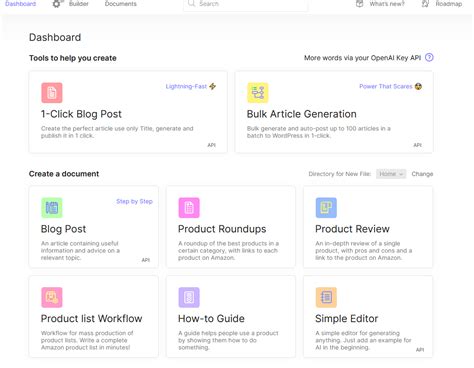
Task: Open the Home directory dropdown
Action: click(x=391, y=174)
